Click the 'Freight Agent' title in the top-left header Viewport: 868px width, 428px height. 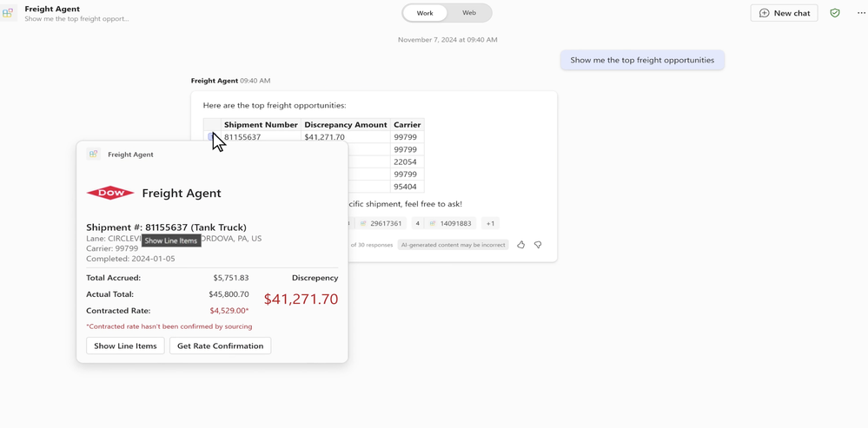[52, 9]
